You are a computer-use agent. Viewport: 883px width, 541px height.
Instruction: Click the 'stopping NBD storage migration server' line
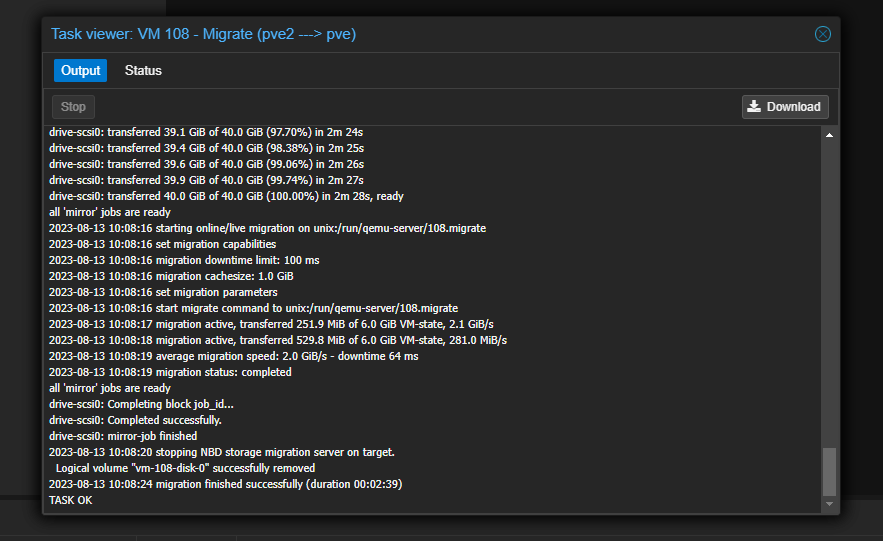pyautogui.click(x=222, y=452)
